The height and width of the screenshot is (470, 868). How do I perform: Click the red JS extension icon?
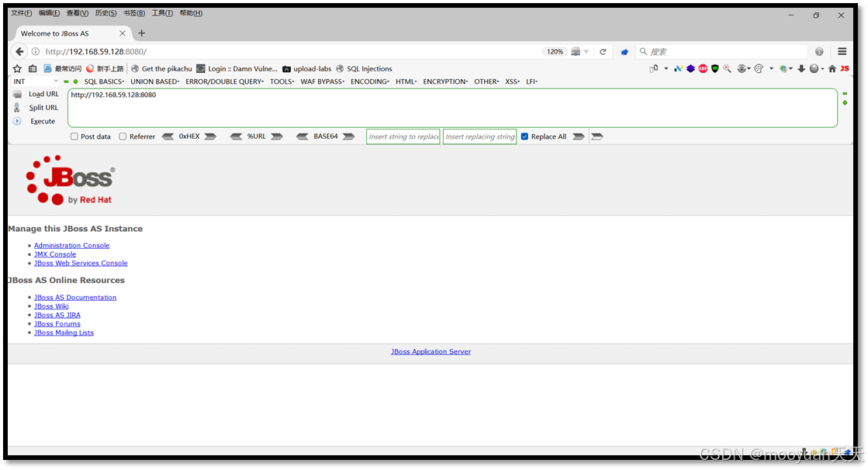844,69
